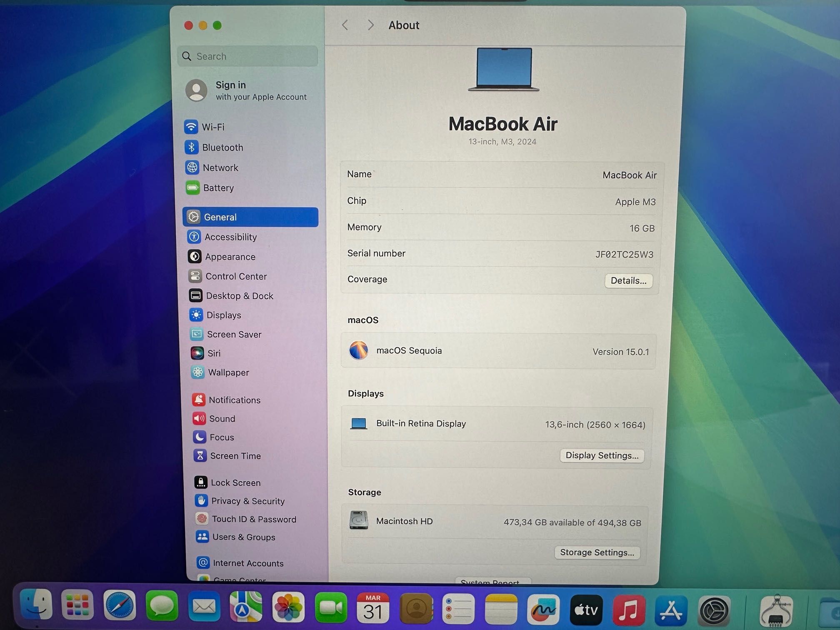Open Screen Time settings

[x=227, y=456]
